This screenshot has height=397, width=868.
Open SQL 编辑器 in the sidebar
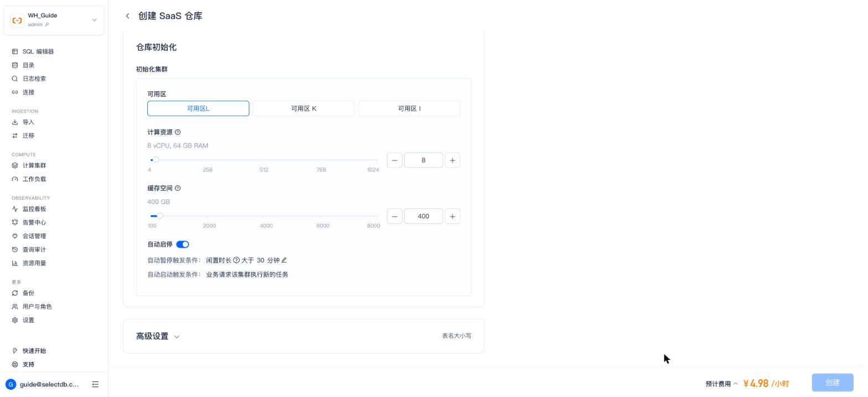point(38,51)
